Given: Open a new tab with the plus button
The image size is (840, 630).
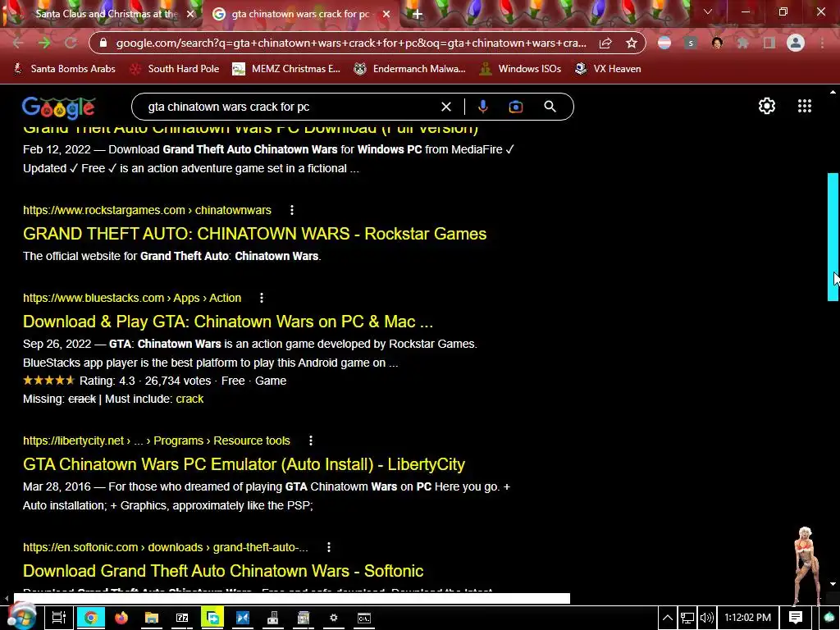Looking at the screenshot, I should [418, 14].
